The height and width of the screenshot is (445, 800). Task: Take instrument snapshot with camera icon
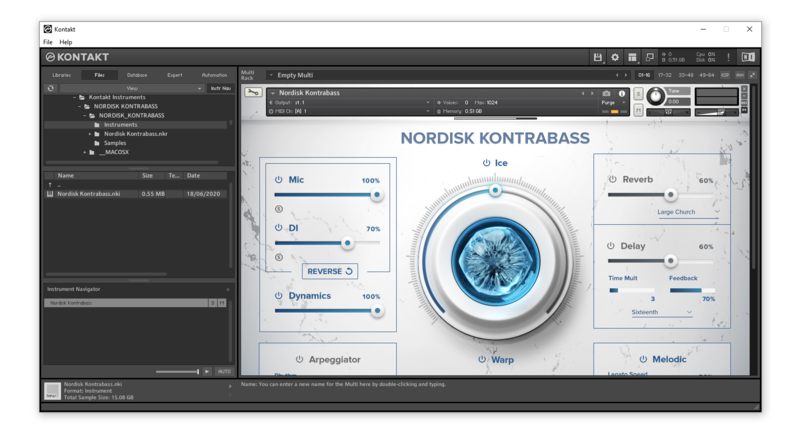tap(606, 93)
